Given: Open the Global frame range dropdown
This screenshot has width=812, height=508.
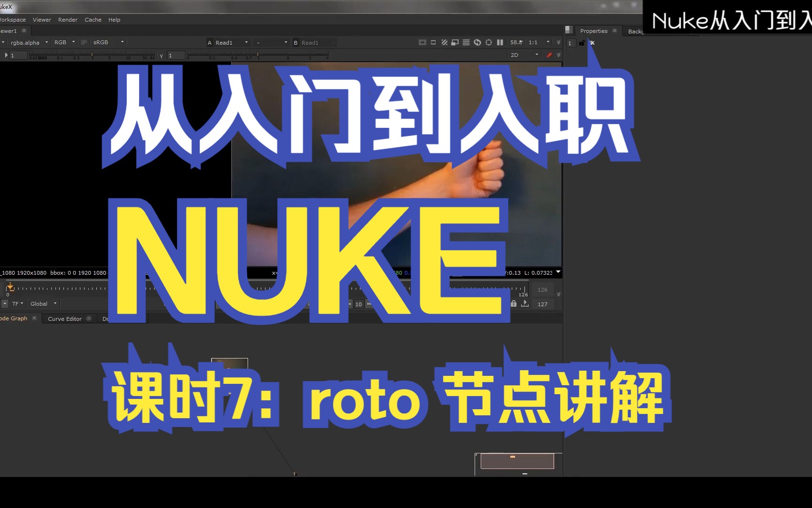Looking at the screenshot, I should coord(43,304).
